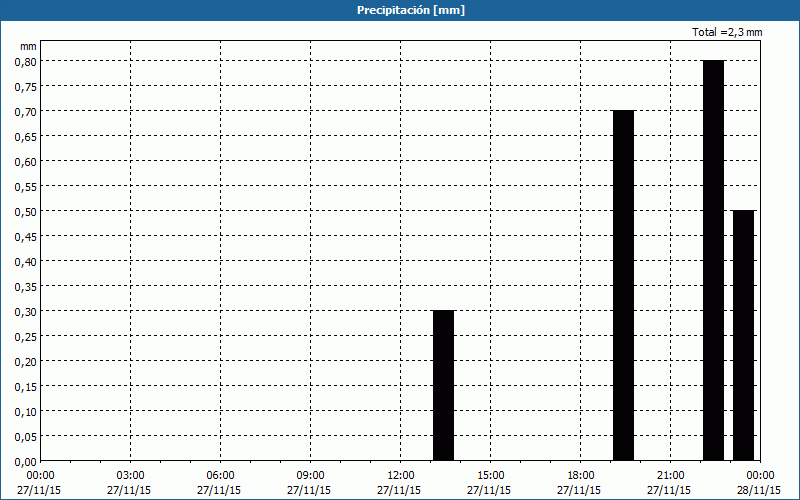Click the 0,20 y-axis value

click(x=26, y=362)
